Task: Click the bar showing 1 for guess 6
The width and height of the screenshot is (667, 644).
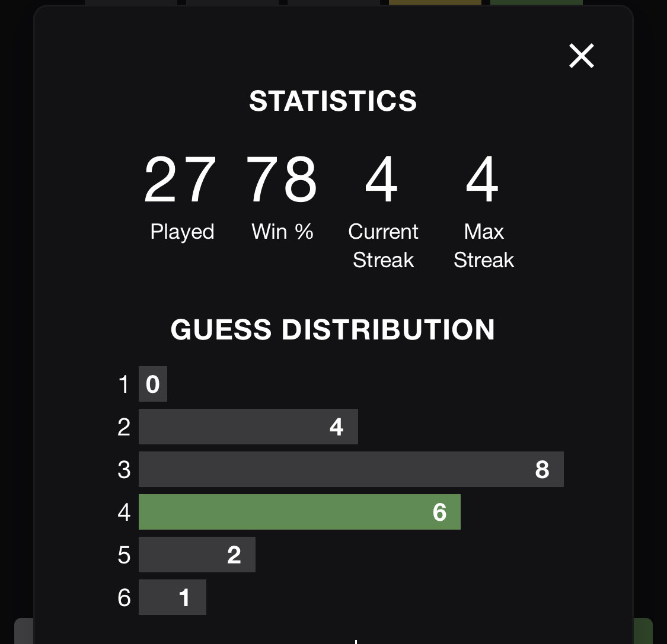Action: [173, 597]
